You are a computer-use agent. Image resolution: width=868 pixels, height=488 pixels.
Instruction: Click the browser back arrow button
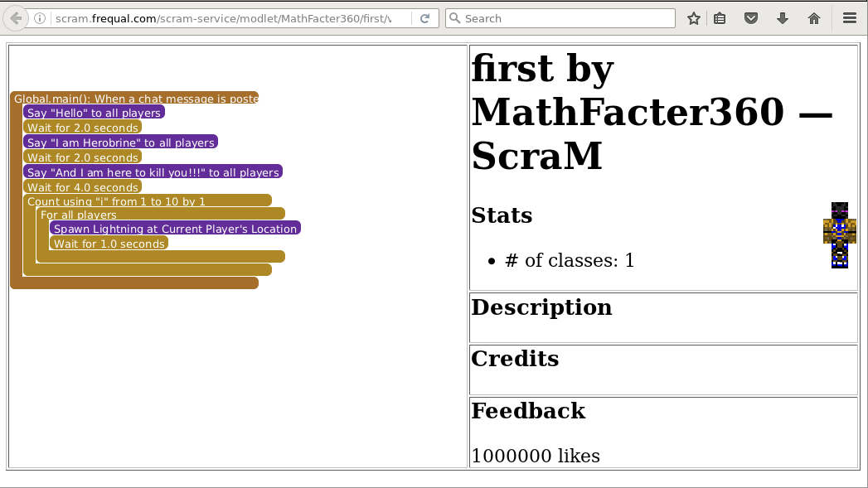click(x=17, y=18)
